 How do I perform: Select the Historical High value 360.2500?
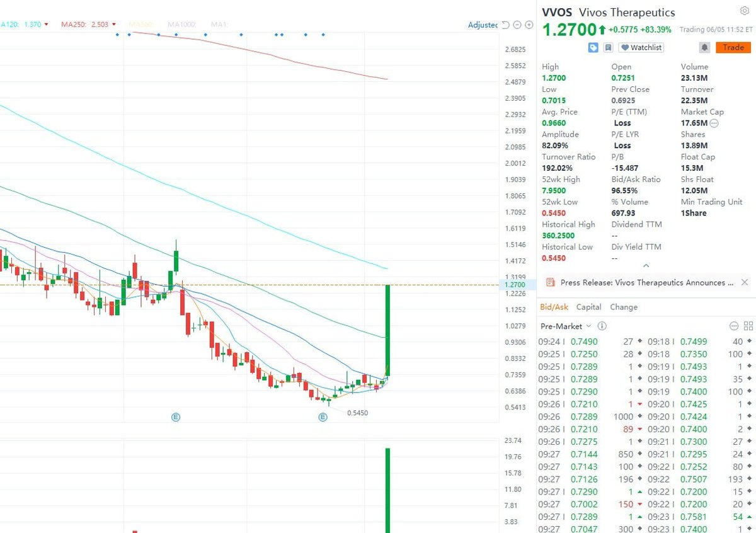[558, 236]
